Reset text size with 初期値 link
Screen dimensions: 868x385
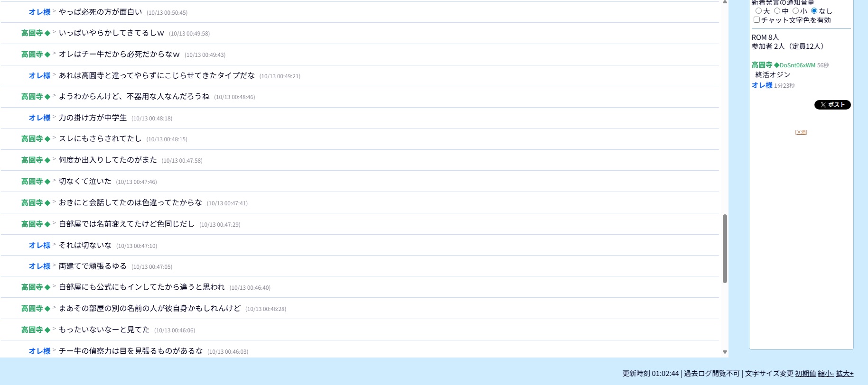pyautogui.click(x=805, y=374)
